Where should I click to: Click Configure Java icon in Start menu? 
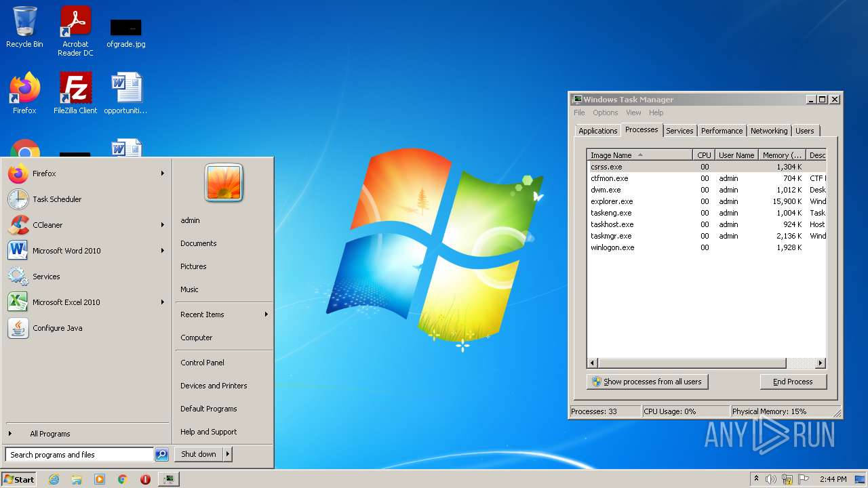tap(18, 328)
